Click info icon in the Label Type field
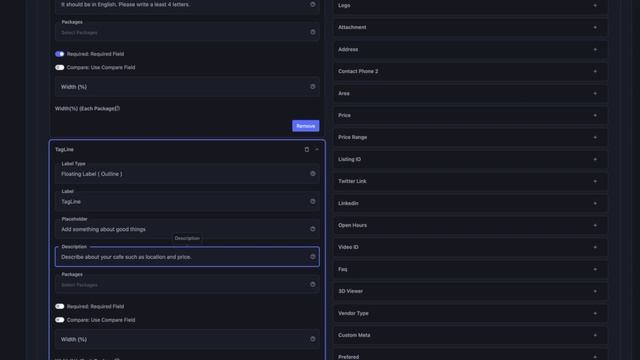 [313, 173]
